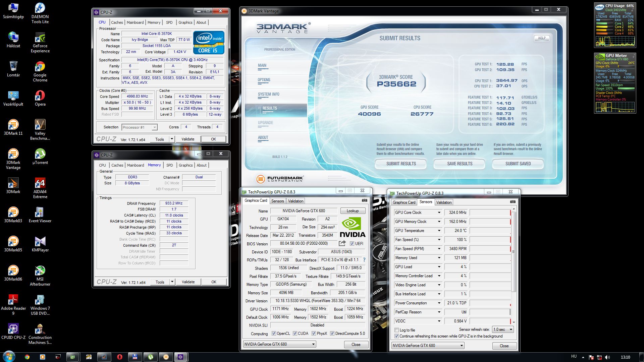Enable the Log to file checkbox
Screen dimensions: 644x362
point(397,330)
